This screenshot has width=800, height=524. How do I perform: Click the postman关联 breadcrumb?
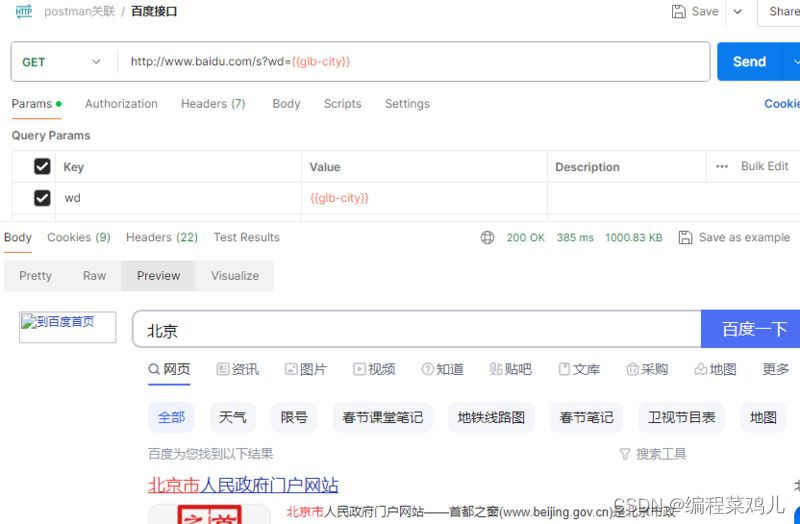(80, 11)
